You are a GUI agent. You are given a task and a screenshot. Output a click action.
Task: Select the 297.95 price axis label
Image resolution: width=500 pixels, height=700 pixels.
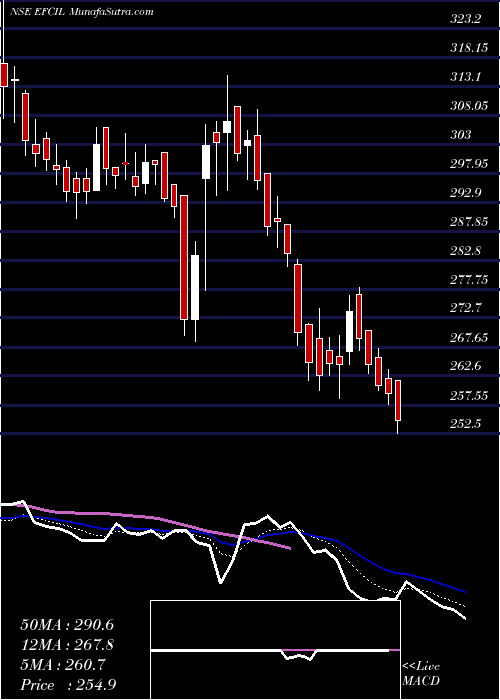point(469,164)
